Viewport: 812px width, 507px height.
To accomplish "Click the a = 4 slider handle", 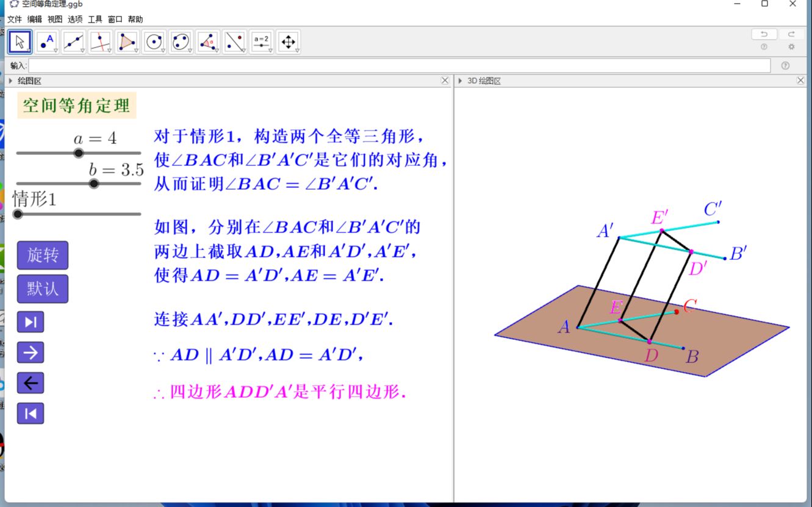I will click(x=79, y=153).
